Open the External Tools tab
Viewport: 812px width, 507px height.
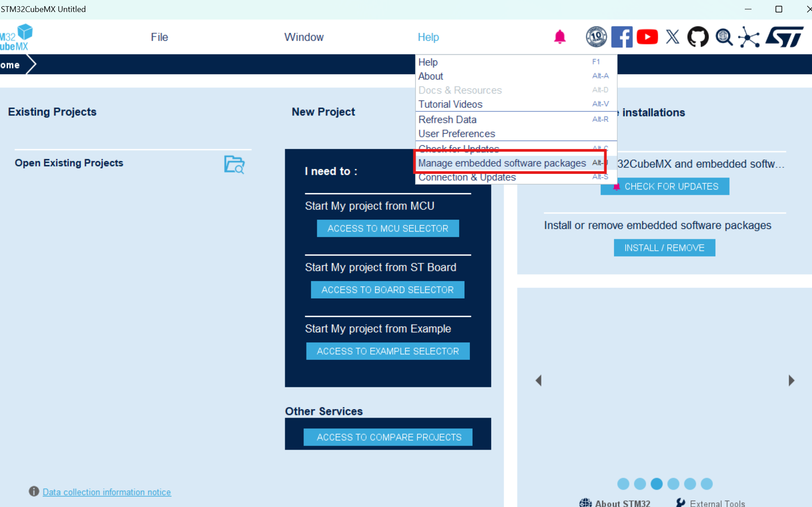pos(717,503)
